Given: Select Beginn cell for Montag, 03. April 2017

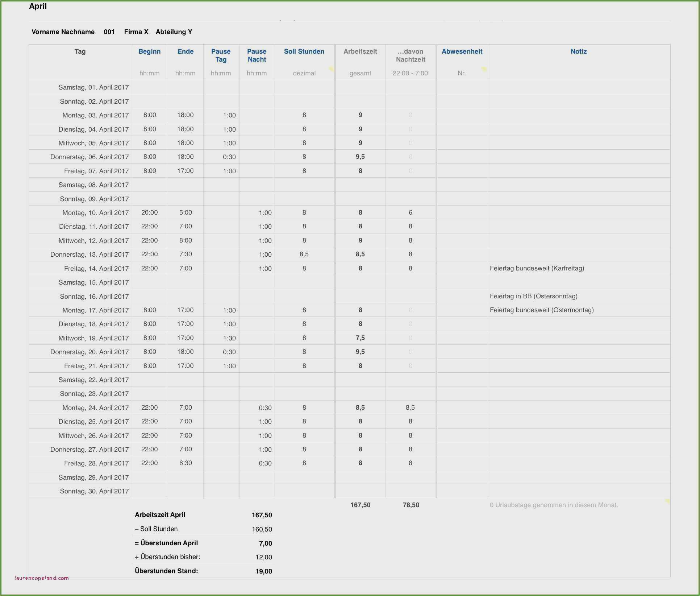Looking at the screenshot, I should click(150, 115).
